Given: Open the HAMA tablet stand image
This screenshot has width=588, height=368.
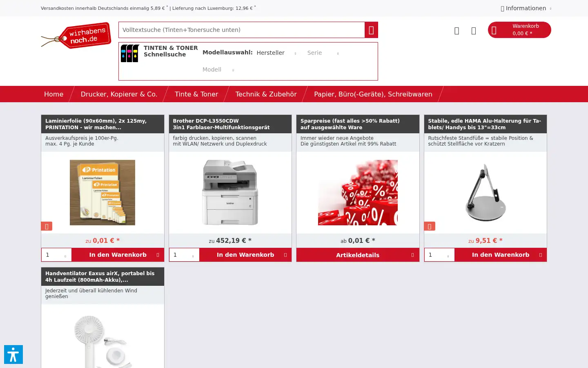Looking at the screenshot, I should (x=486, y=193).
